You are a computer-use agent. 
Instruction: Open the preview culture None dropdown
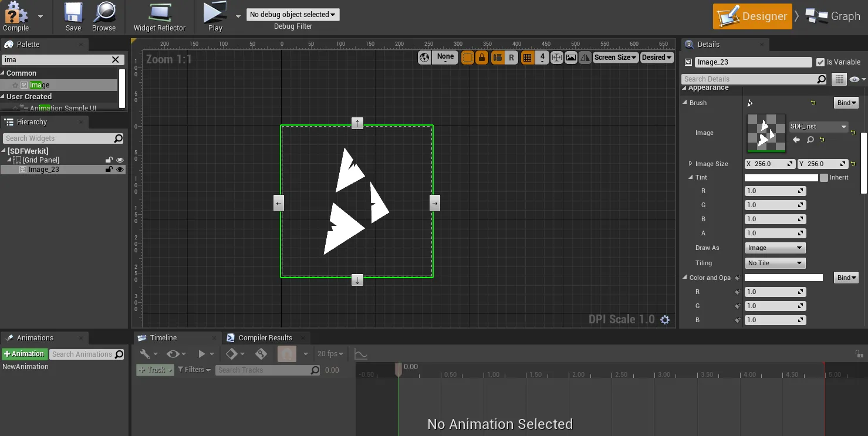[x=445, y=58]
